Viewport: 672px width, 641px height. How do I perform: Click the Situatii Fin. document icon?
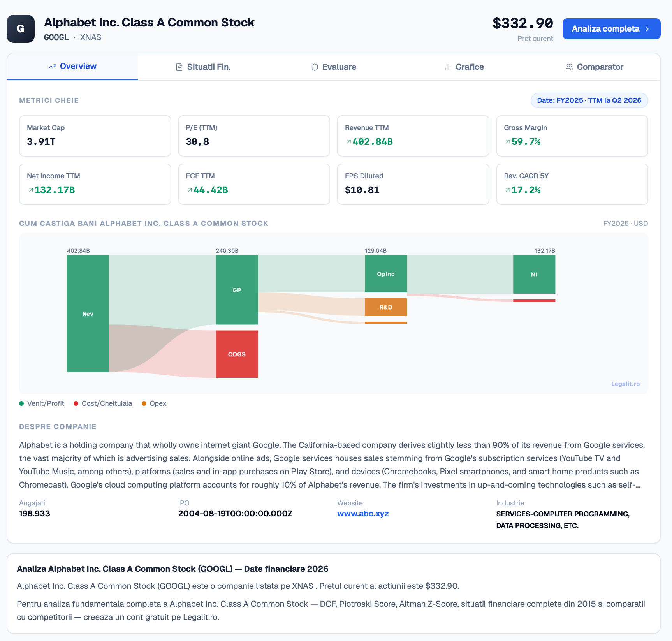(x=179, y=67)
